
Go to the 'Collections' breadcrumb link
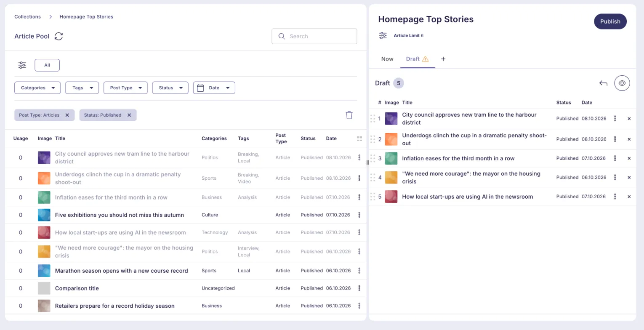click(x=28, y=17)
